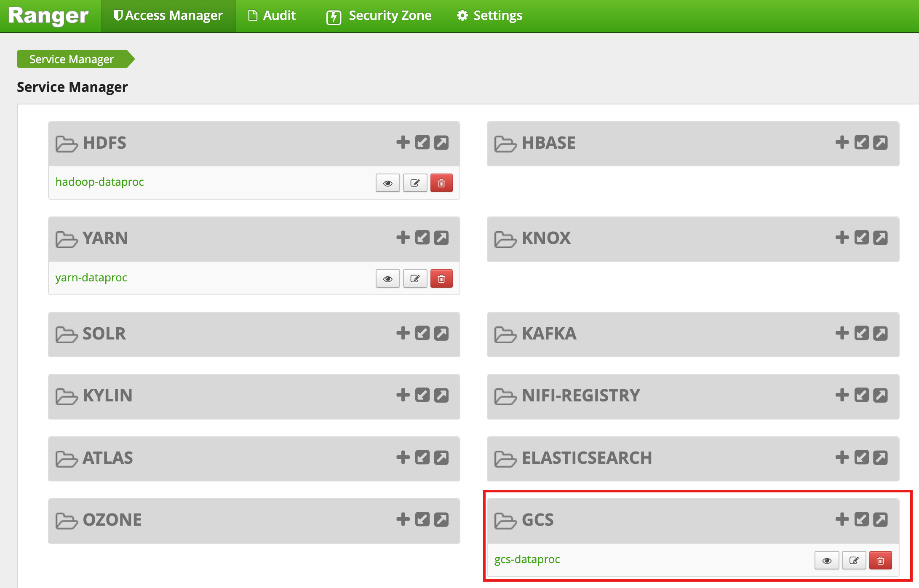The height and width of the screenshot is (588, 919).
Task: Click the Ranger logo
Action: click(48, 16)
